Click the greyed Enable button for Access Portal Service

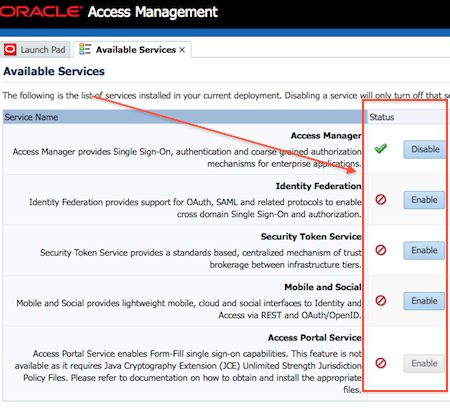(424, 363)
